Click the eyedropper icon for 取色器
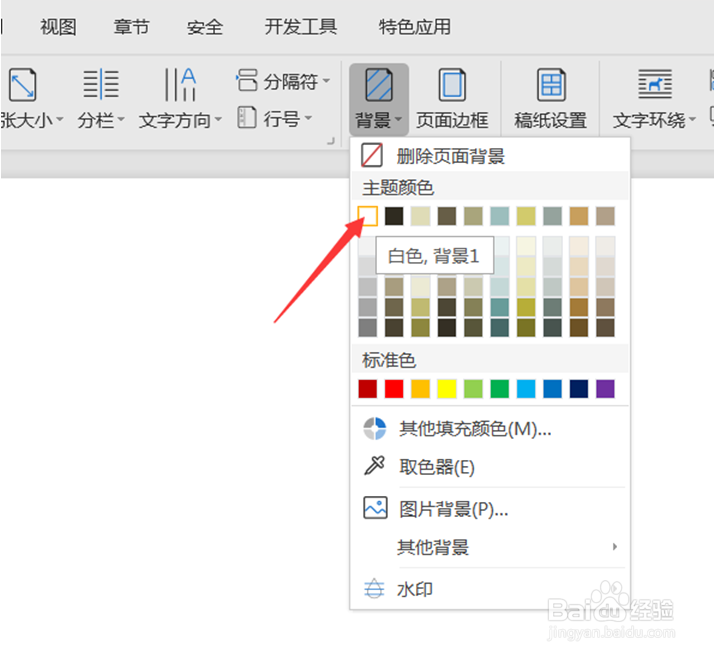Screen dimensions: 714x657 [374, 466]
